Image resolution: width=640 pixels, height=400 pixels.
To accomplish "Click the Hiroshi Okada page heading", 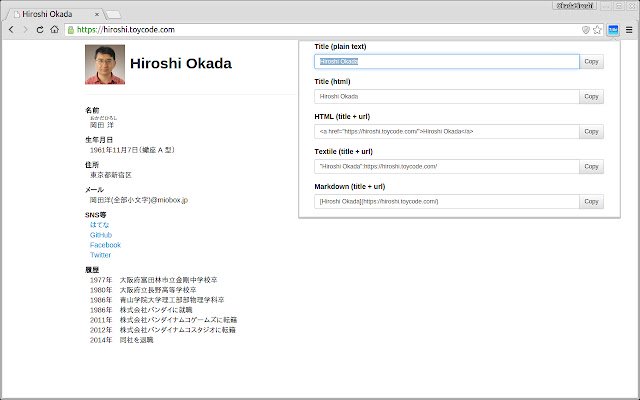I will (181, 63).
